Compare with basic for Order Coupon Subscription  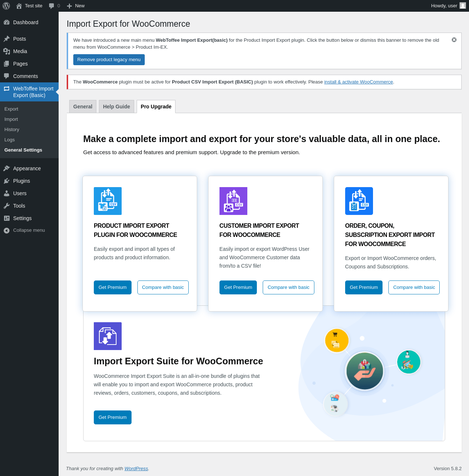coord(414,287)
